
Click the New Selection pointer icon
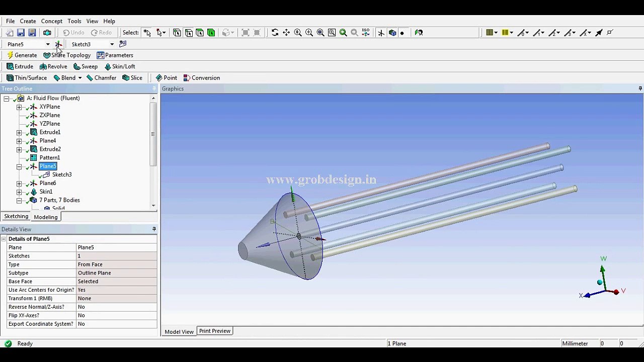pos(147,33)
